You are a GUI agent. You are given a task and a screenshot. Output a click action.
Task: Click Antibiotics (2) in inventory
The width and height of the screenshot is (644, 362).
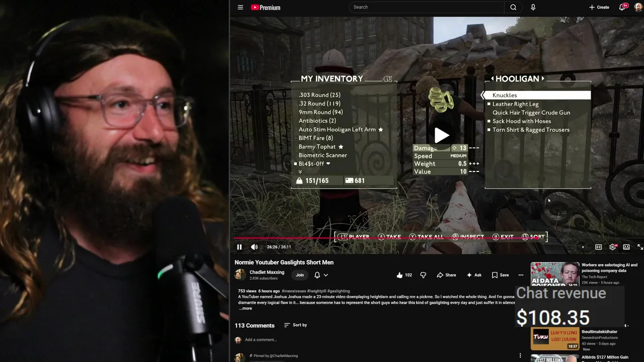tap(317, 121)
